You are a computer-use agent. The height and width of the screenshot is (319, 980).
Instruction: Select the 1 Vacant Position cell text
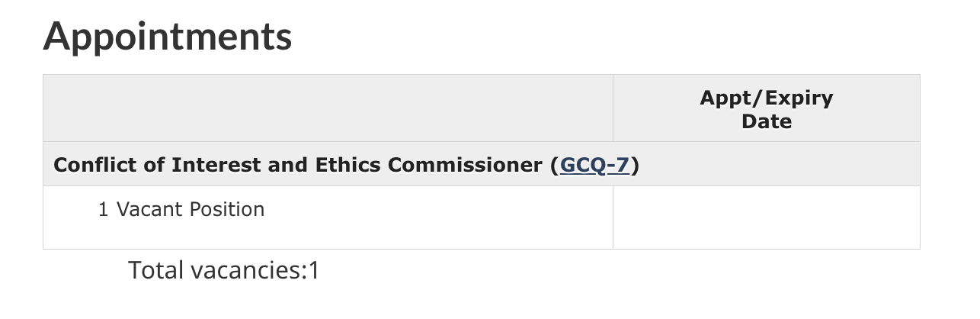tap(181, 209)
